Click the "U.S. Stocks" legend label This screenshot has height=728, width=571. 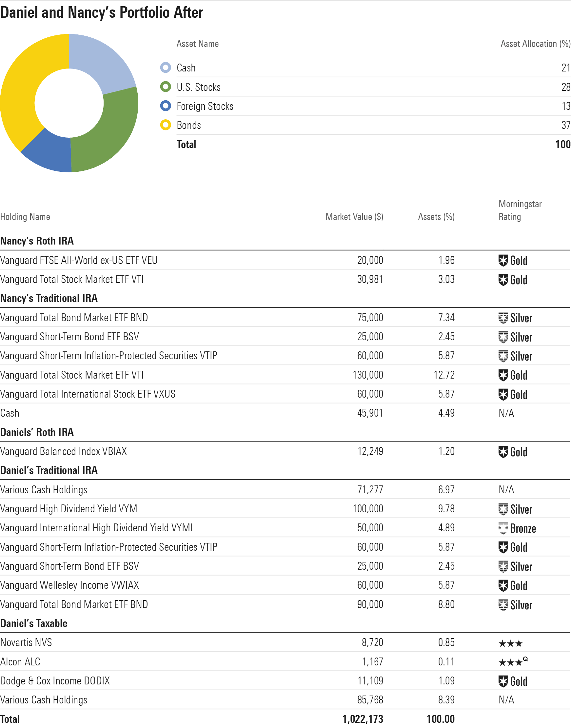199,87
